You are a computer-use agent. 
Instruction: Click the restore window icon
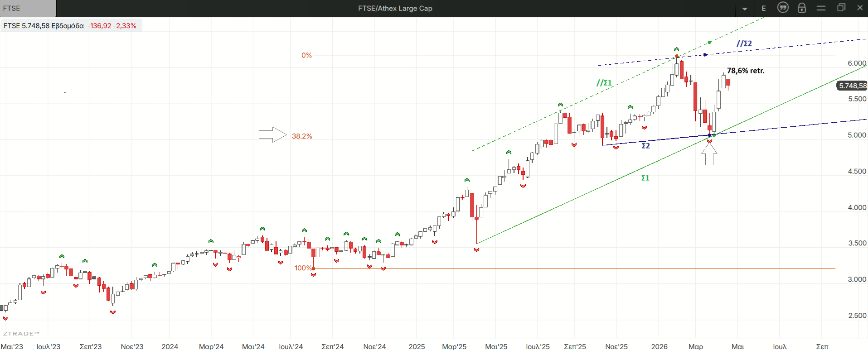(x=841, y=8)
